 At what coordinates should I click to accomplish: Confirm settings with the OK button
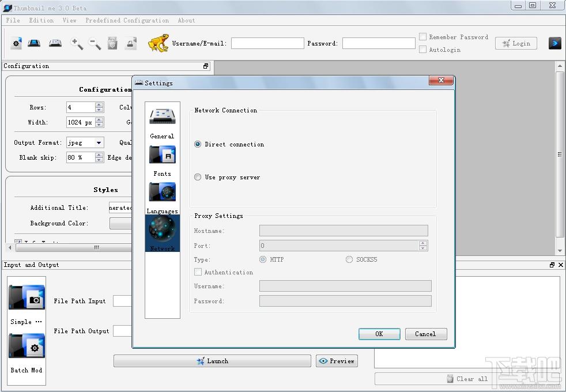379,334
